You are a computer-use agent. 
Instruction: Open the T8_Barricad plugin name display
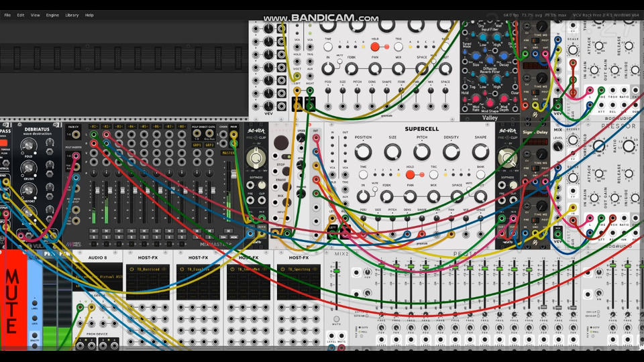click(x=148, y=269)
